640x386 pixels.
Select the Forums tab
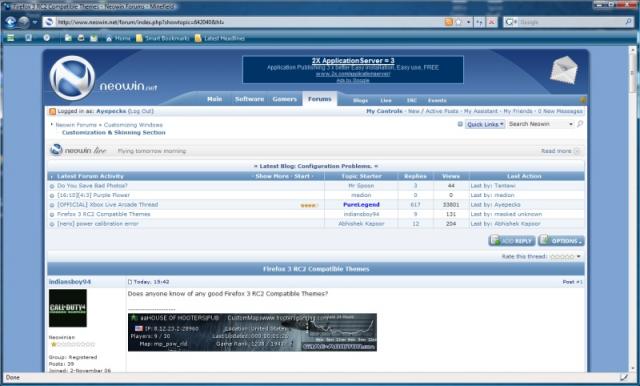320,99
